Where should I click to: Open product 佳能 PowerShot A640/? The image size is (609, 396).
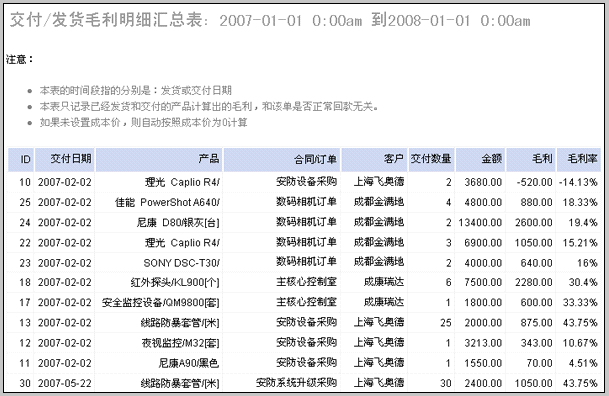tap(167, 202)
